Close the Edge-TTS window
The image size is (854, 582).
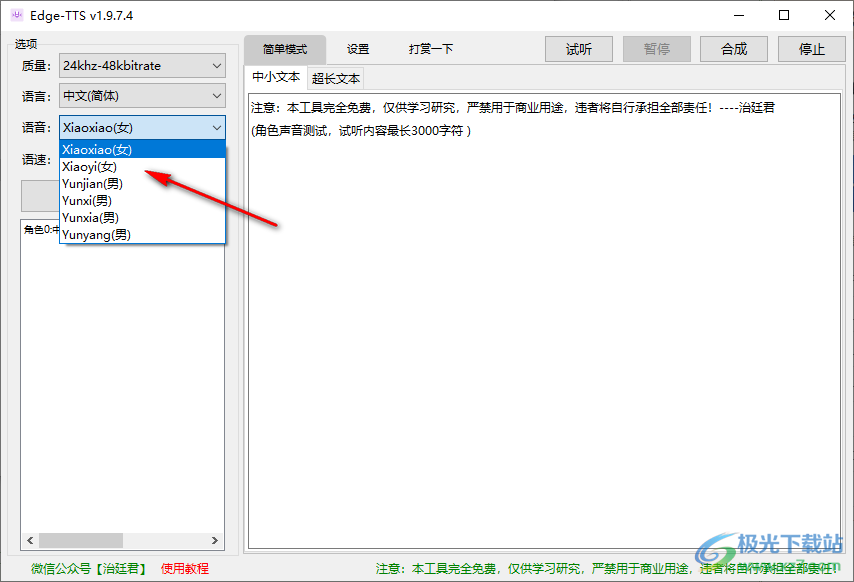coord(829,15)
